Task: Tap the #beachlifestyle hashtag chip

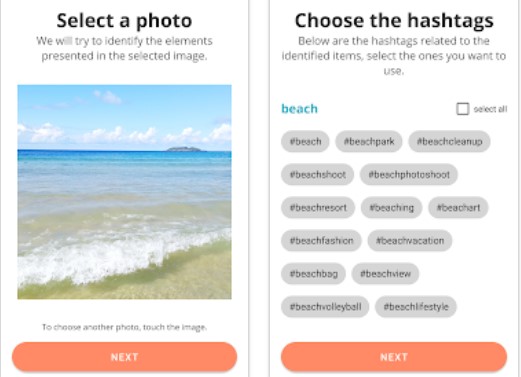Action: click(416, 307)
